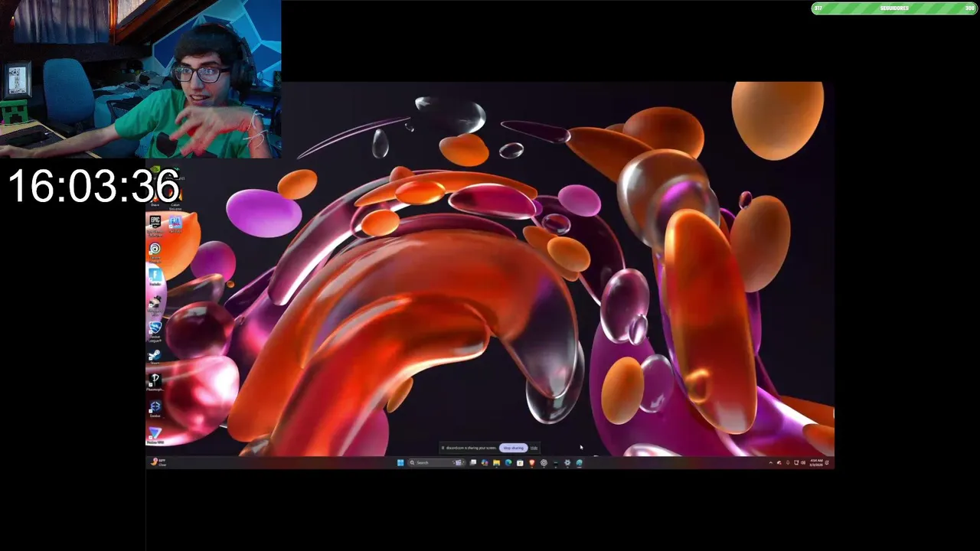Open the weather widget on taskbar
This screenshot has width=980, height=551.
(159, 462)
